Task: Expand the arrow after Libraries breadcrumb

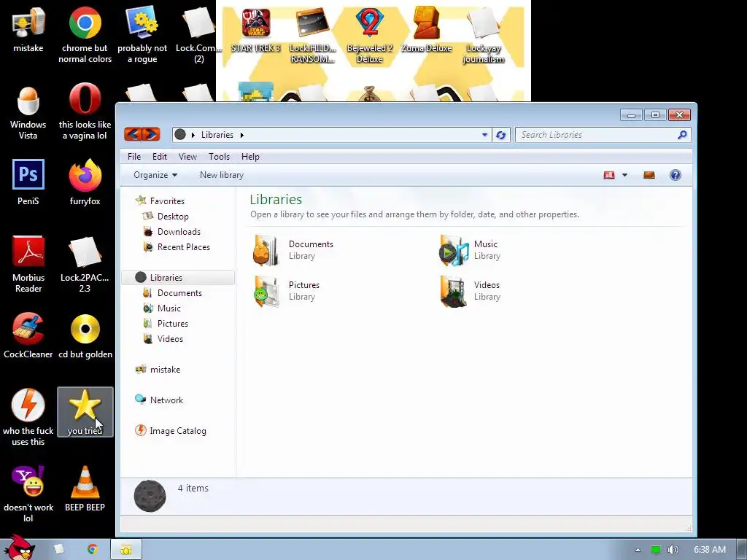Action: (242, 135)
